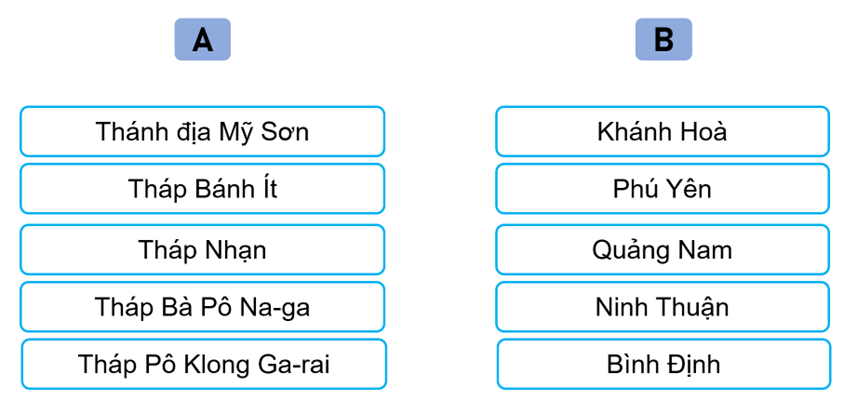Select the middle item in column A

click(x=202, y=249)
